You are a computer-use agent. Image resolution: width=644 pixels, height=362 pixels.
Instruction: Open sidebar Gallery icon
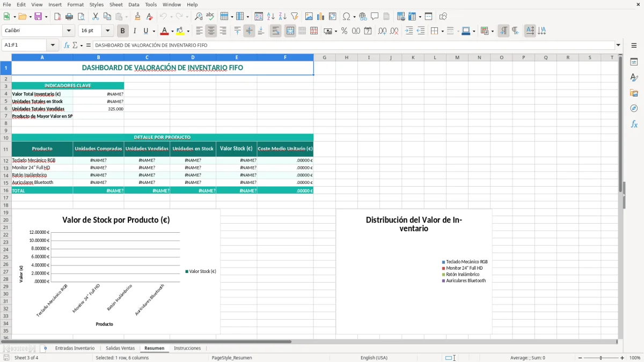click(x=634, y=93)
